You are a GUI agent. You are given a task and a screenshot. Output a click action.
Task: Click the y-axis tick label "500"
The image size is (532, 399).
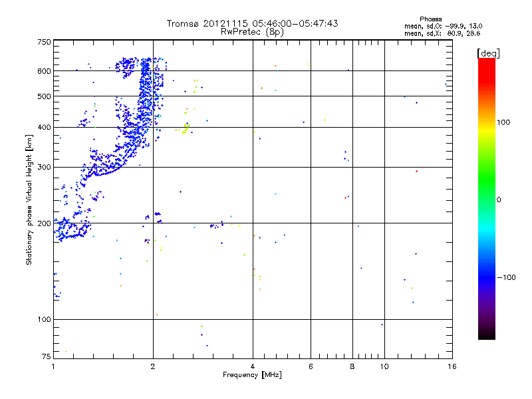click(44, 96)
